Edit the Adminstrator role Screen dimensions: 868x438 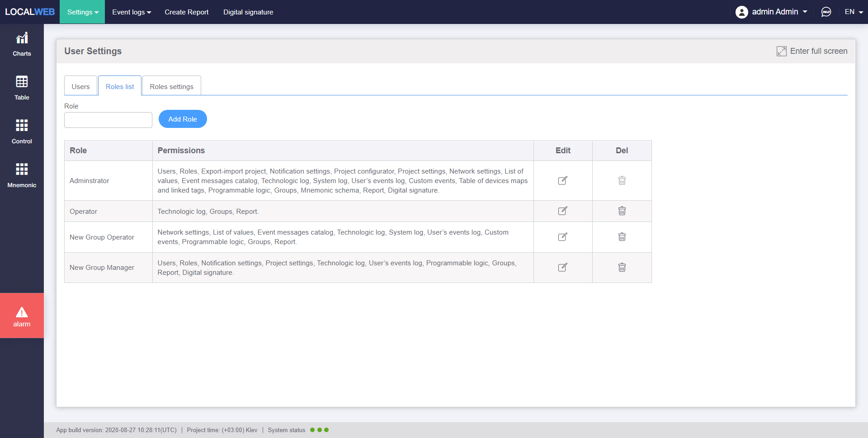(562, 181)
